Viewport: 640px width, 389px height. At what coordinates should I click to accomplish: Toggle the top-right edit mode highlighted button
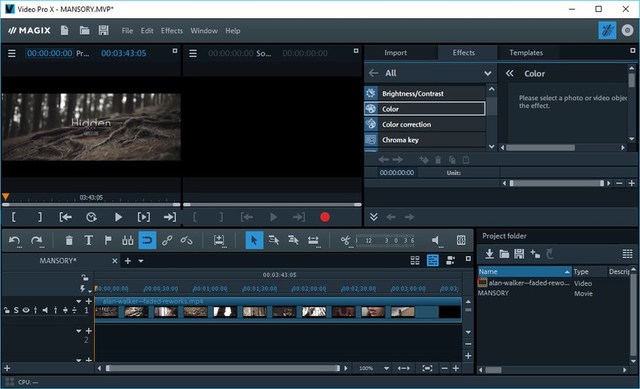607,30
